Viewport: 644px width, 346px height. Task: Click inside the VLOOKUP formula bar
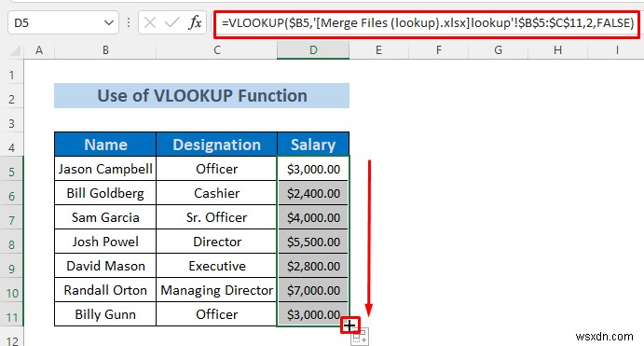tap(427, 22)
